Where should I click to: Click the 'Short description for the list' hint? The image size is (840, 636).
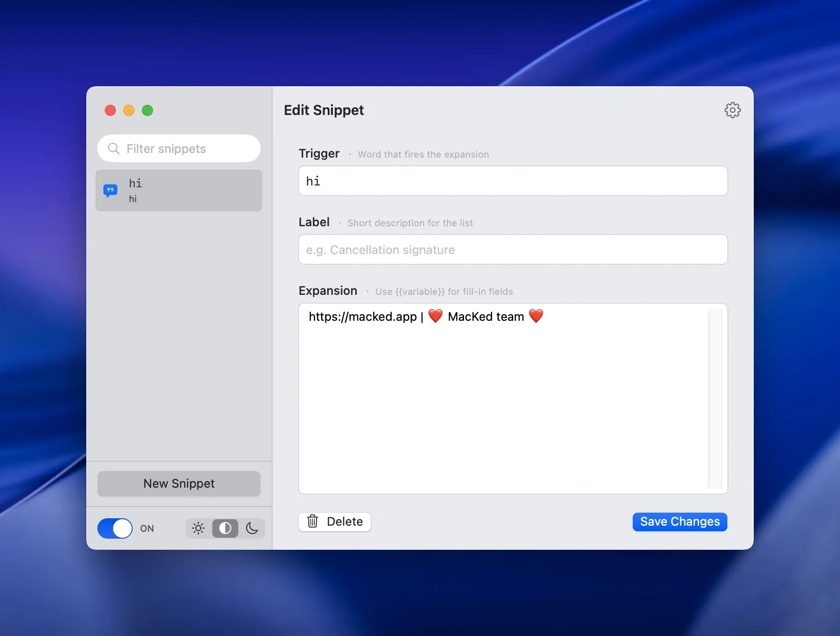pyautogui.click(x=410, y=223)
